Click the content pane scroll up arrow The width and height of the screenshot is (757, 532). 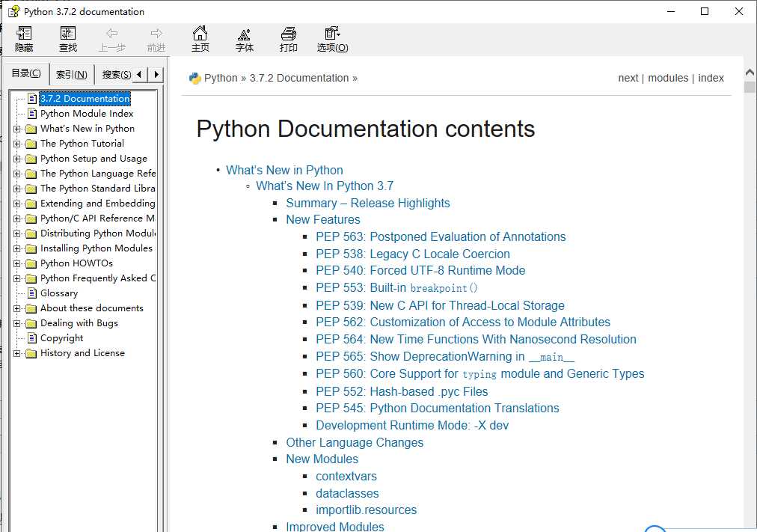(x=750, y=73)
